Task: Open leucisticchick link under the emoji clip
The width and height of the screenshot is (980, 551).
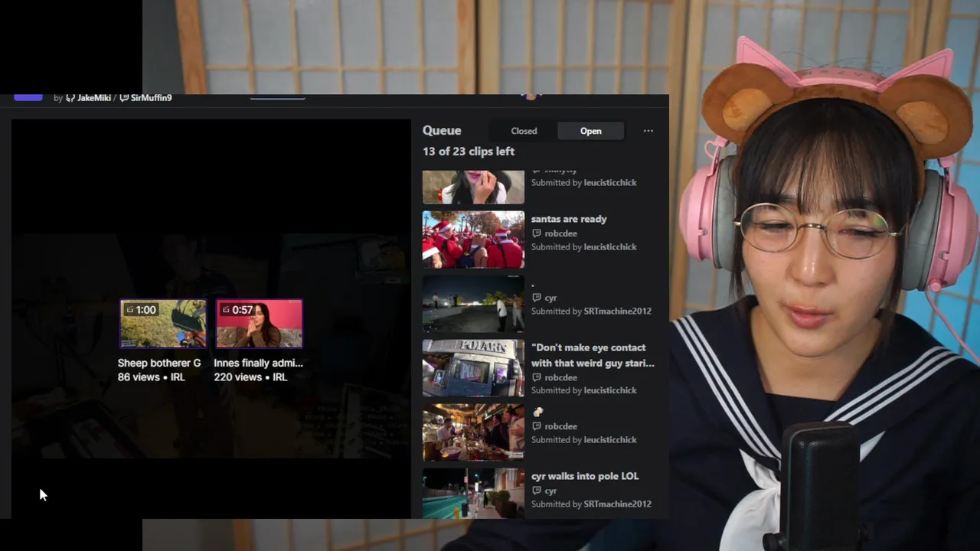Action: [610, 440]
